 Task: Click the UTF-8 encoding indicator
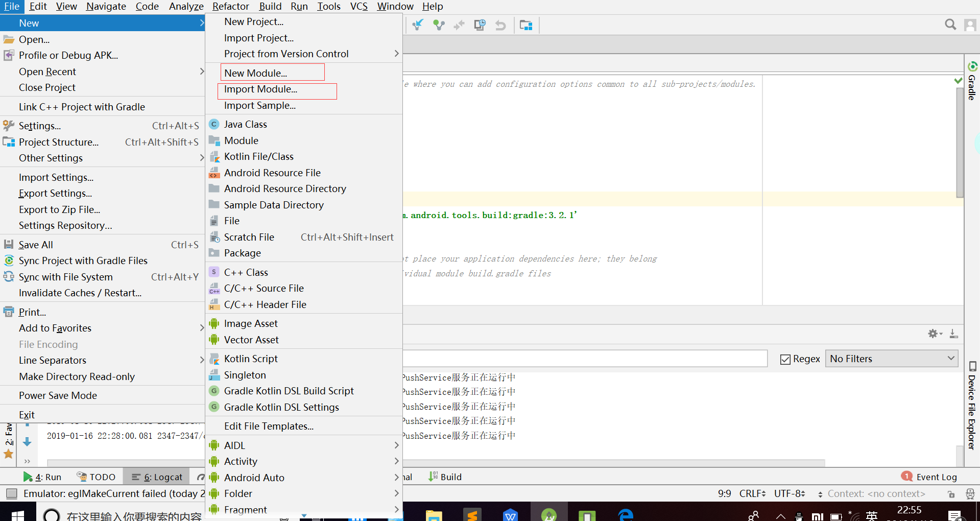coord(790,493)
